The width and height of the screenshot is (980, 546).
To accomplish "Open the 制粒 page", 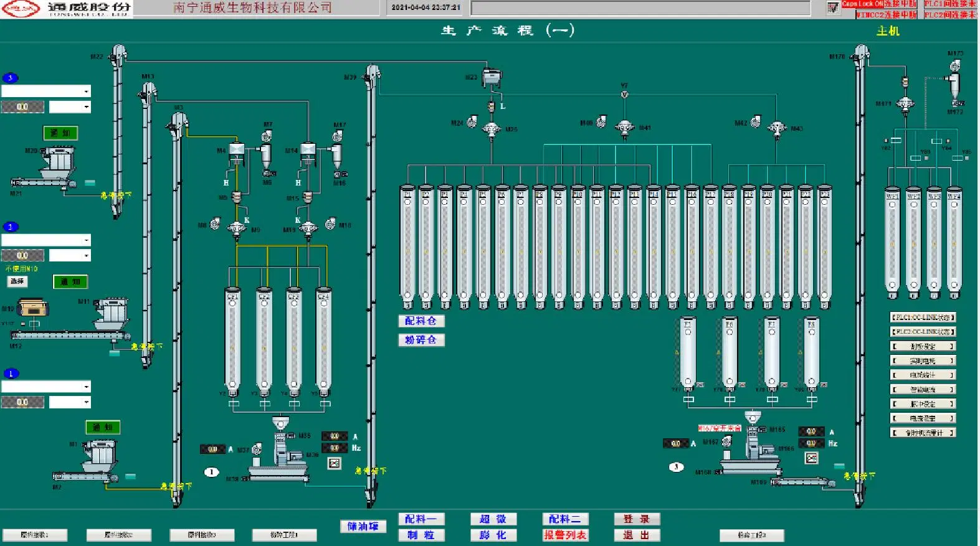I will (421, 535).
